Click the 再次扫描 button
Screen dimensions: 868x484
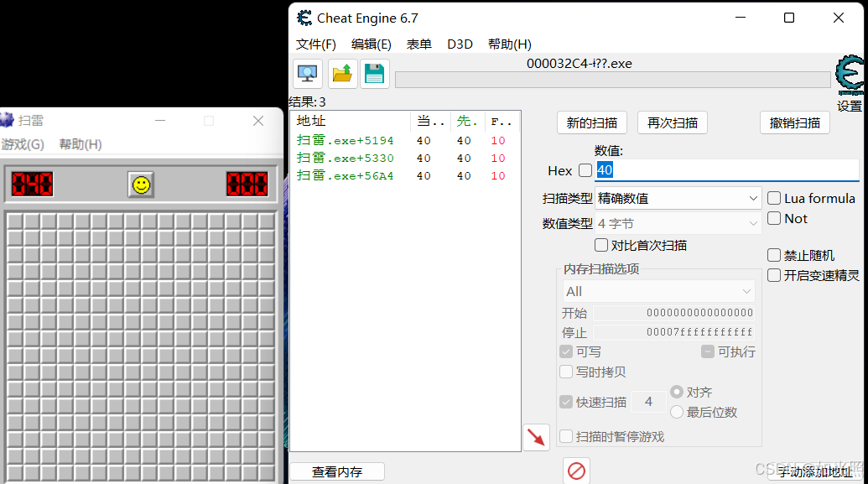(x=673, y=123)
